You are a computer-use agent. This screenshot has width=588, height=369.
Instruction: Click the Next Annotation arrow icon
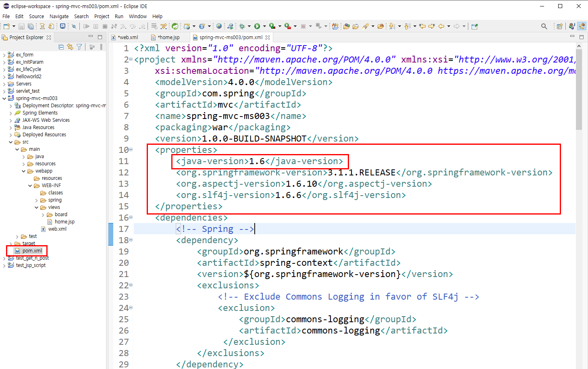click(392, 26)
